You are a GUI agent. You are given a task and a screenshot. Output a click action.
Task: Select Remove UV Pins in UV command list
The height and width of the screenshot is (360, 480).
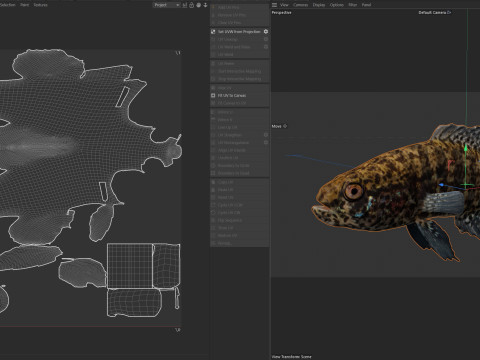(x=239, y=15)
